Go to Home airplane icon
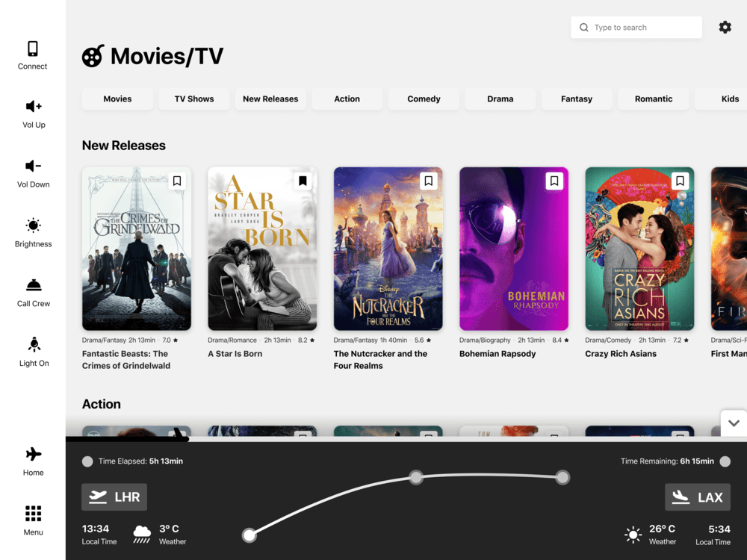Screen dimensions: 747x560 34,454
